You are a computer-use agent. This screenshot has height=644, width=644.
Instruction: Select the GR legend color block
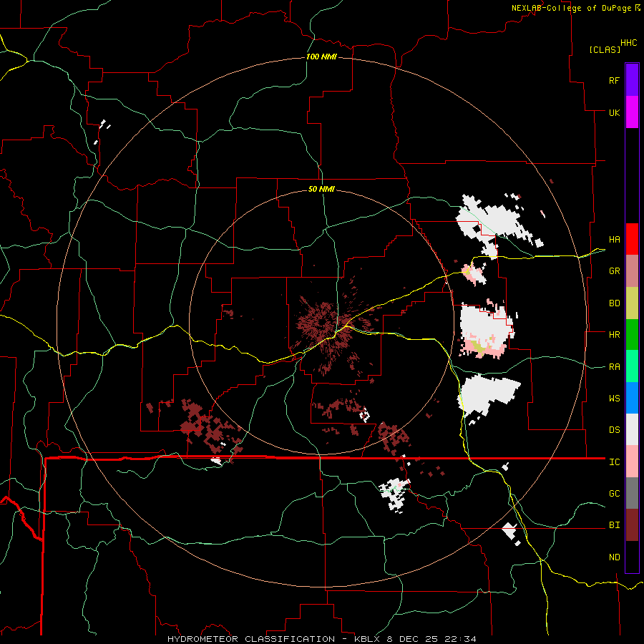tap(632, 271)
